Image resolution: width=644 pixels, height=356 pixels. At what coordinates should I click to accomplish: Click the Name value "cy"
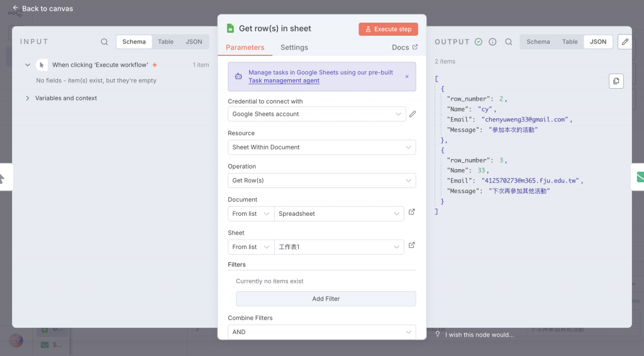(485, 109)
